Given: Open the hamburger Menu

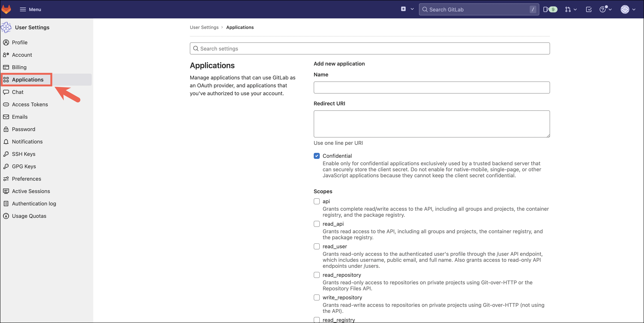Looking at the screenshot, I should (30, 9).
